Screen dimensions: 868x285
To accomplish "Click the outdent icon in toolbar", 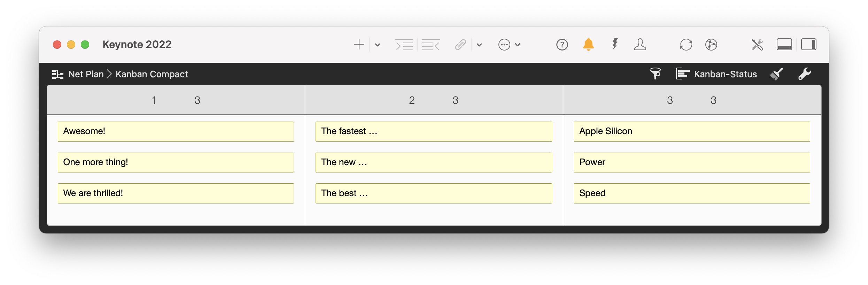I will point(431,45).
